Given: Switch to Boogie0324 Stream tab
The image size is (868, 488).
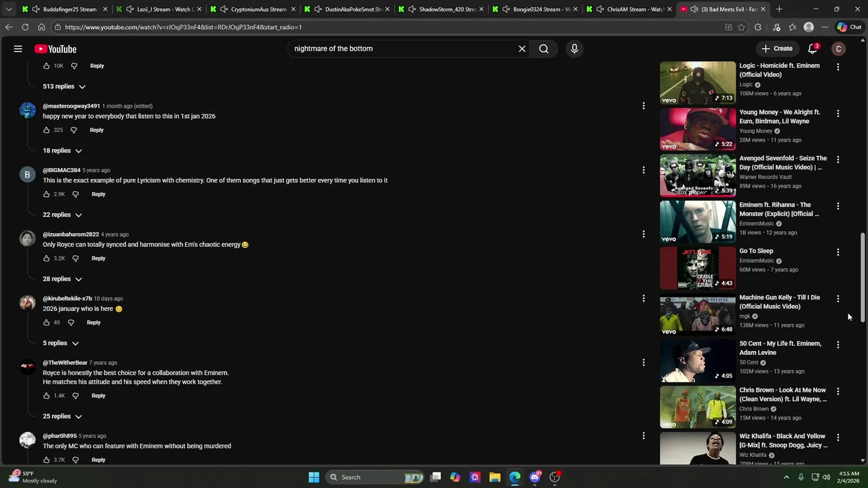Looking at the screenshot, I should tap(536, 9).
